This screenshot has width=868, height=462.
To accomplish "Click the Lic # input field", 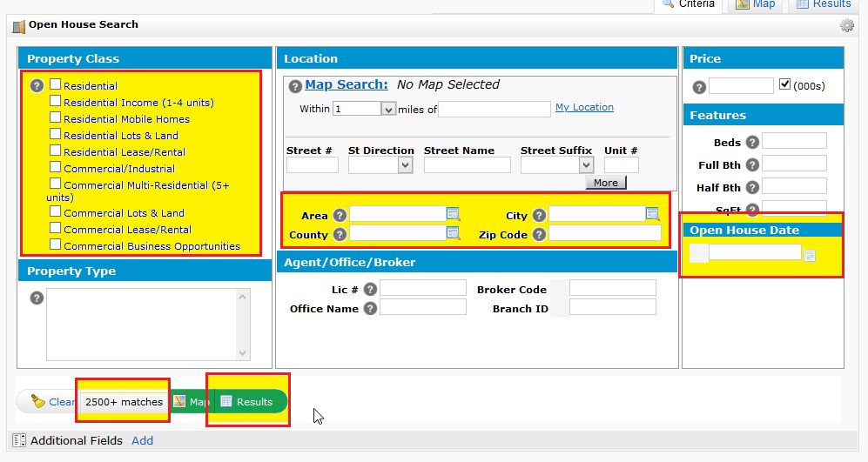I will (423, 288).
